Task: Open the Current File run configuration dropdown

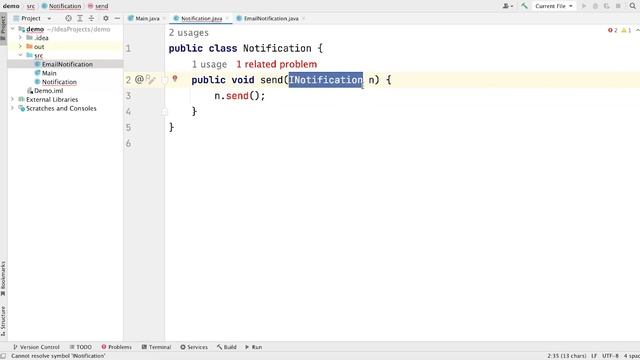Action: tap(554, 6)
